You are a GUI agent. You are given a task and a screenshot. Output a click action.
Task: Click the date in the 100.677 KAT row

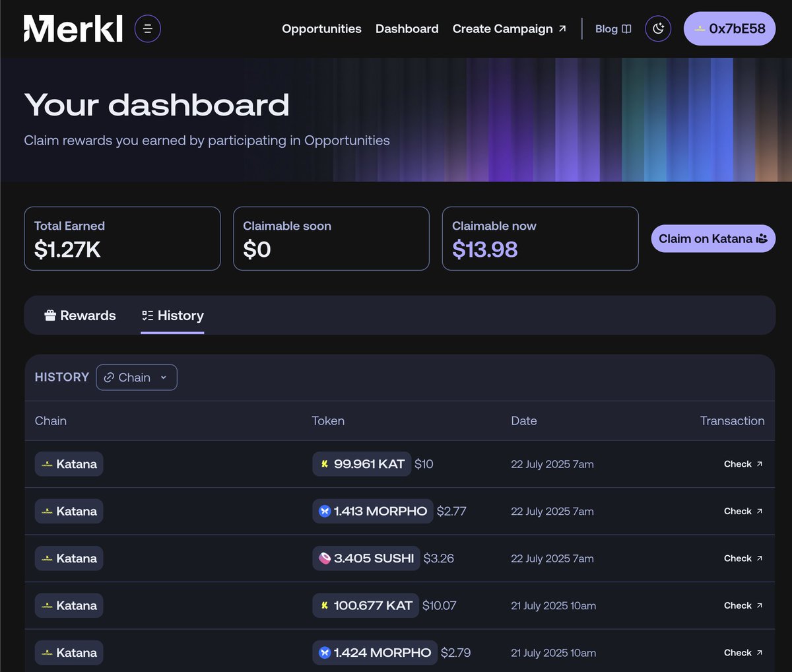[x=554, y=605]
